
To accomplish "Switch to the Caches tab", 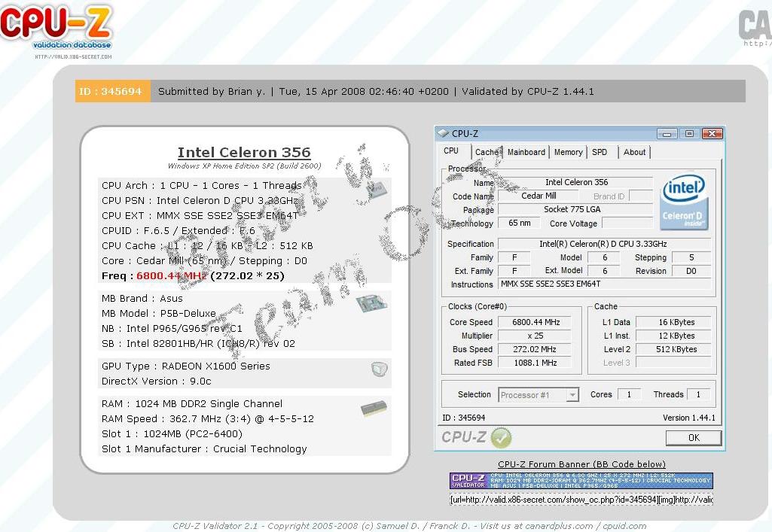I will (x=487, y=153).
